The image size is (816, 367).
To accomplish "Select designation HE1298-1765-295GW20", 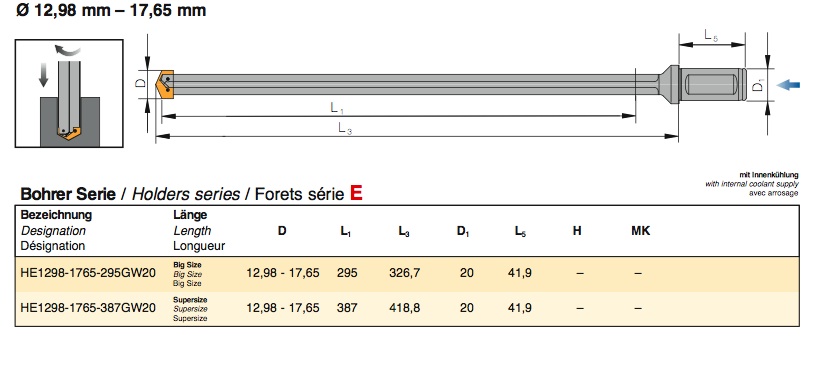I will point(88,273).
